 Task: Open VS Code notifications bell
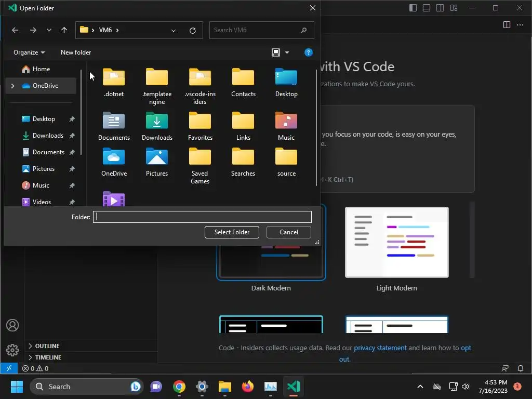click(520, 368)
